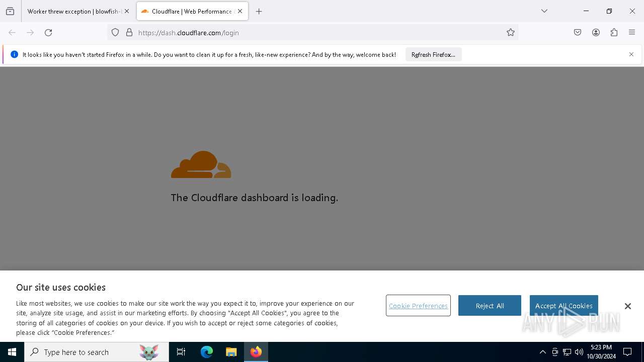Click Firefox icon on taskbar

256,352
